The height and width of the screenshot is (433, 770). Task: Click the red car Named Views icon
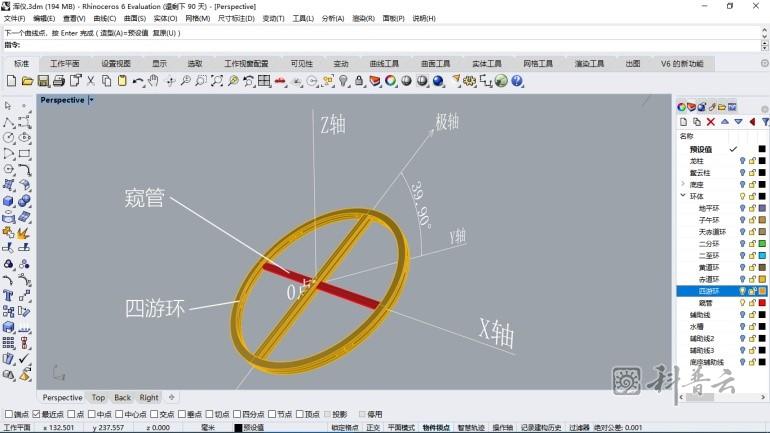[280, 81]
